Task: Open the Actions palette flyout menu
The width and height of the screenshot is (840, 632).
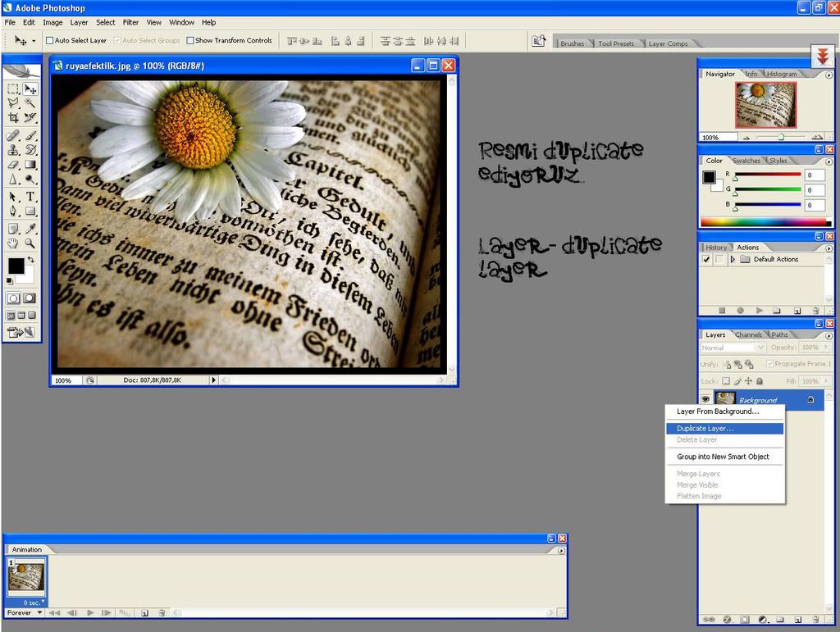Action: pos(829,248)
